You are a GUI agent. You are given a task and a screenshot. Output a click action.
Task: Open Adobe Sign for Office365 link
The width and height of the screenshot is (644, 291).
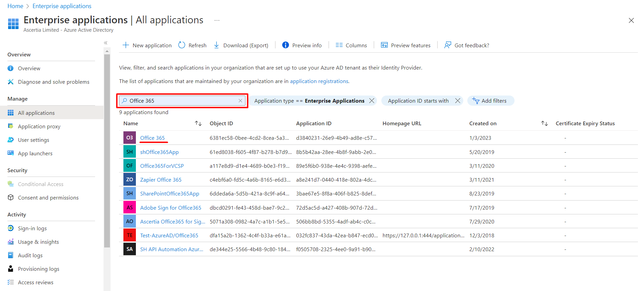[171, 208]
